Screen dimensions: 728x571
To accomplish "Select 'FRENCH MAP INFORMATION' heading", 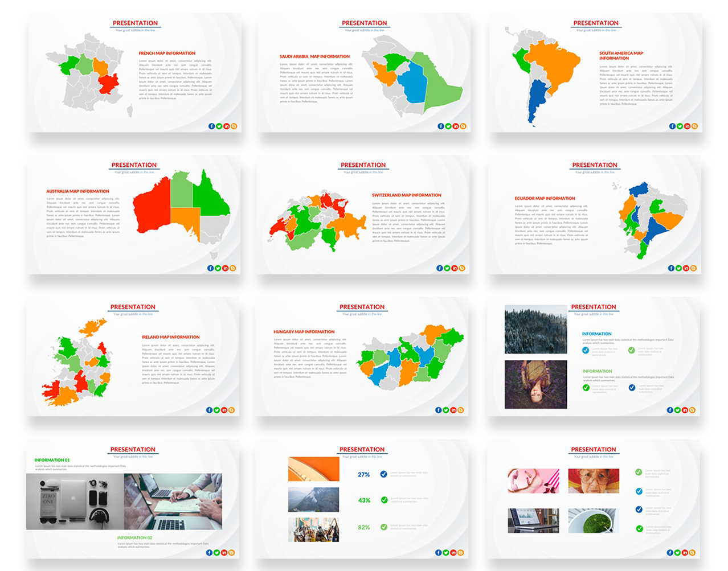I will coord(167,53).
